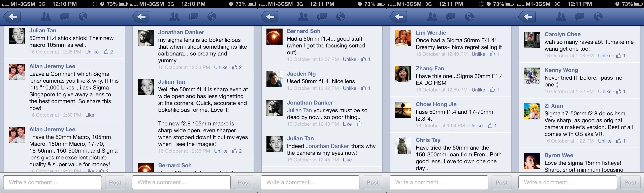Open Julian Tan mention in Jonathan Danker's reply
This screenshot has width=644, height=193.
point(299,110)
